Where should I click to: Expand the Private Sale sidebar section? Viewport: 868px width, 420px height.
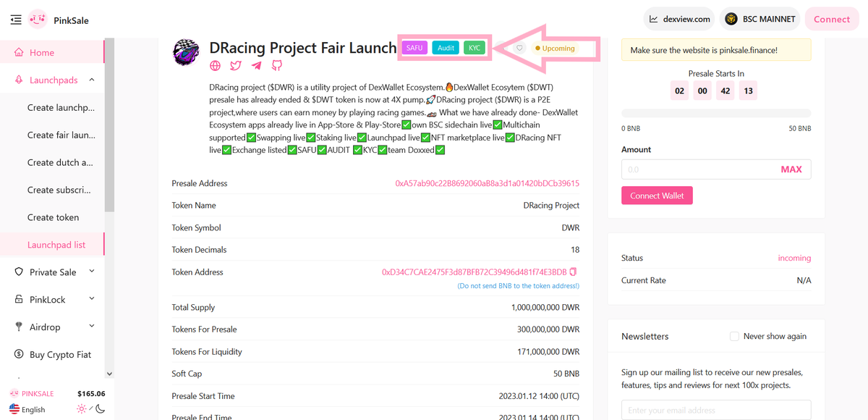[52, 272]
